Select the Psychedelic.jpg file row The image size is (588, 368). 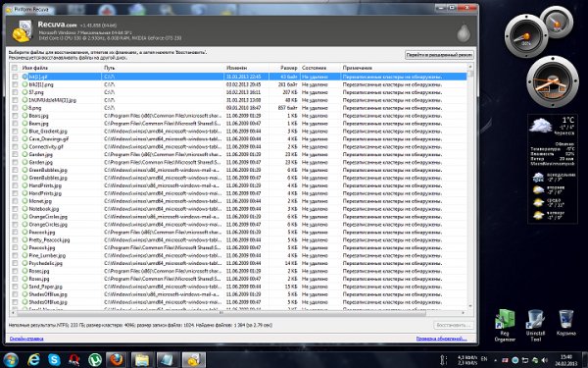click(x=238, y=263)
